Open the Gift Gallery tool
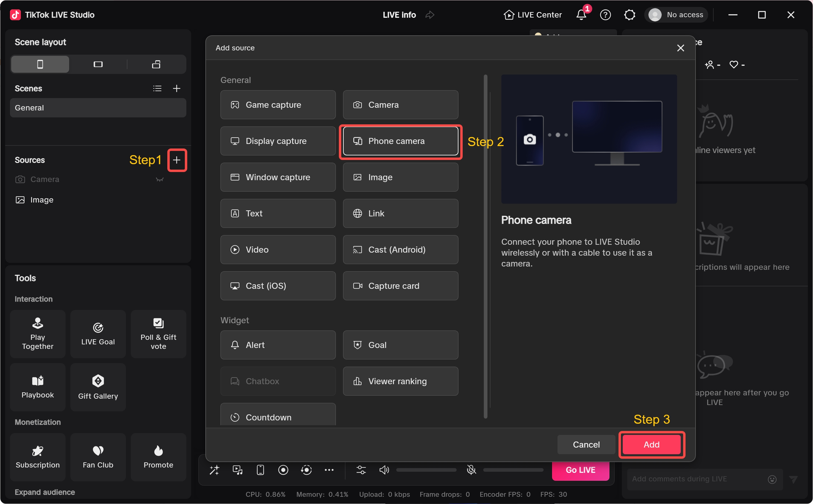 pos(98,387)
